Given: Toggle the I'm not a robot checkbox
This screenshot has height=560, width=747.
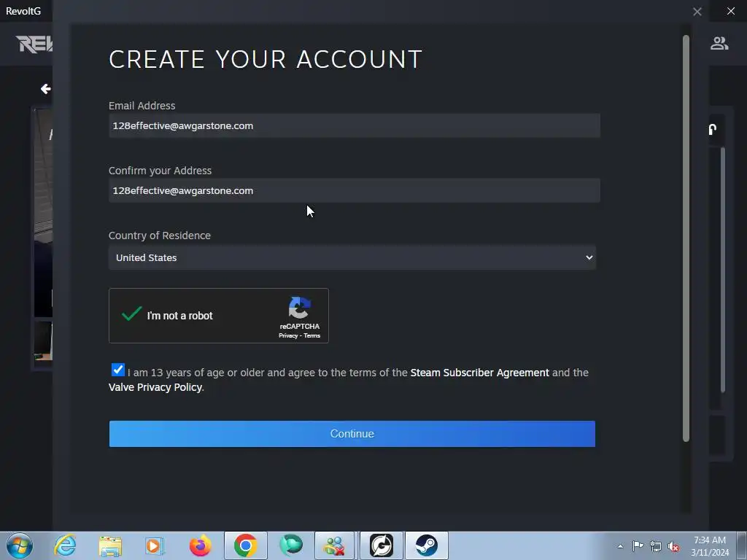Looking at the screenshot, I should tap(131, 314).
